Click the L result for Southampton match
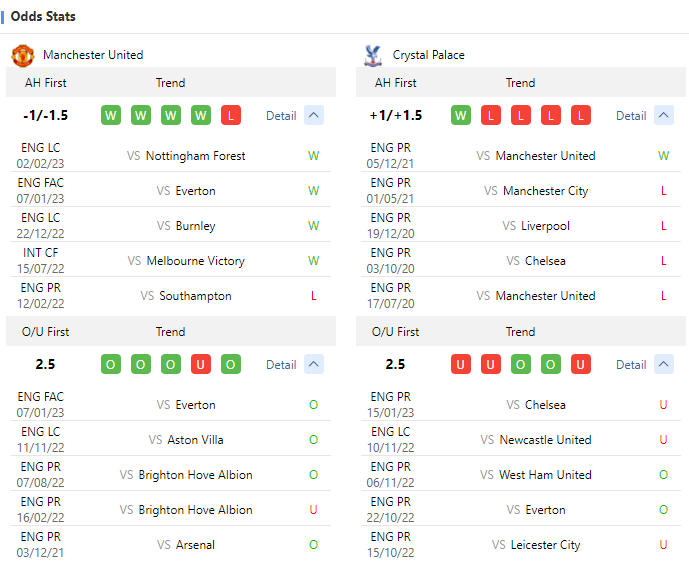 (314, 296)
